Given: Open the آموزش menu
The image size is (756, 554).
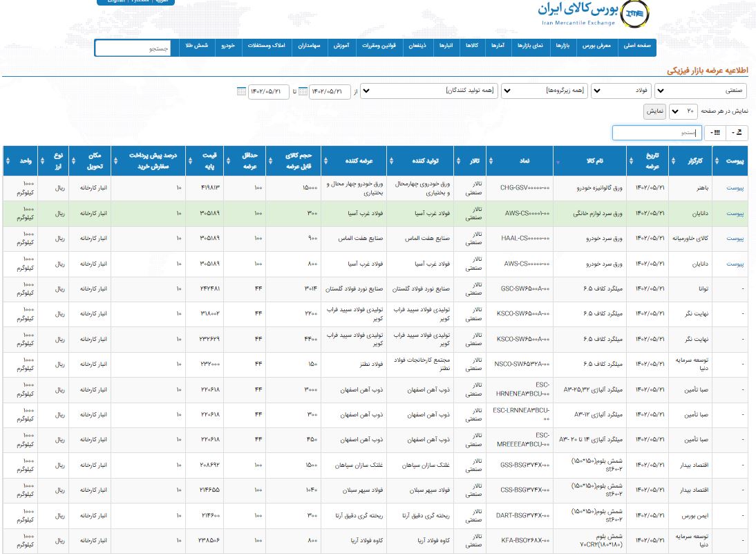Looking at the screenshot, I should [341, 46].
